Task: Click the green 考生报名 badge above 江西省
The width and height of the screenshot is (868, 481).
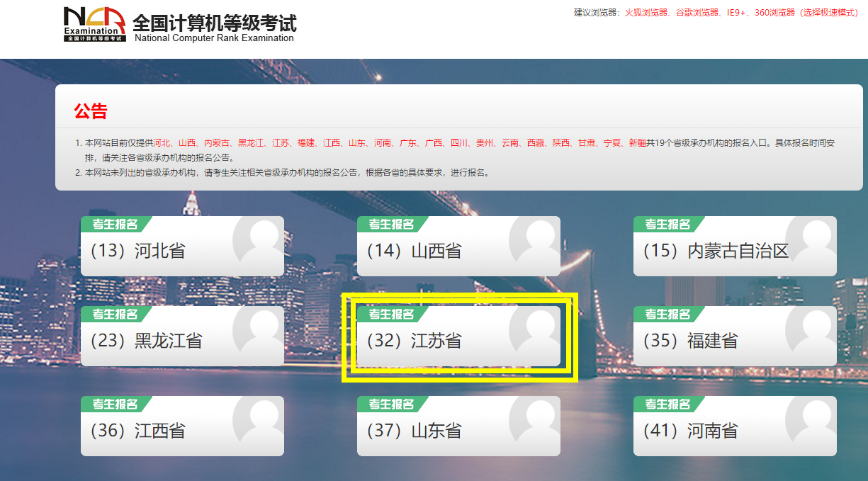Action: tap(115, 404)
